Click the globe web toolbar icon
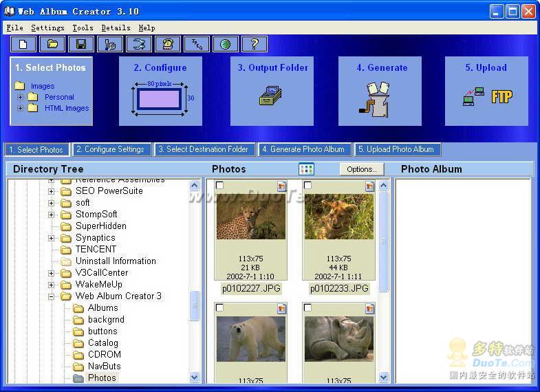The width and height of the screenshot is (540, 392). 226,45
